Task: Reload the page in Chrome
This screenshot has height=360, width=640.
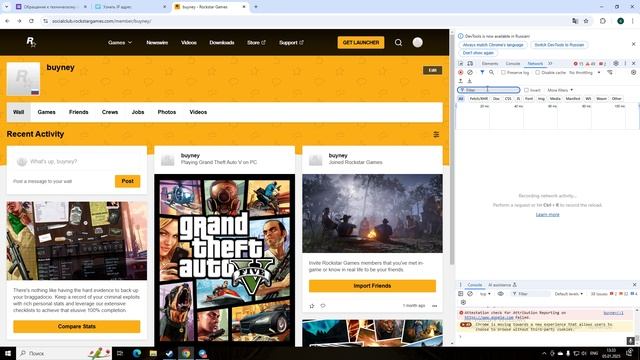Action: 31,21
